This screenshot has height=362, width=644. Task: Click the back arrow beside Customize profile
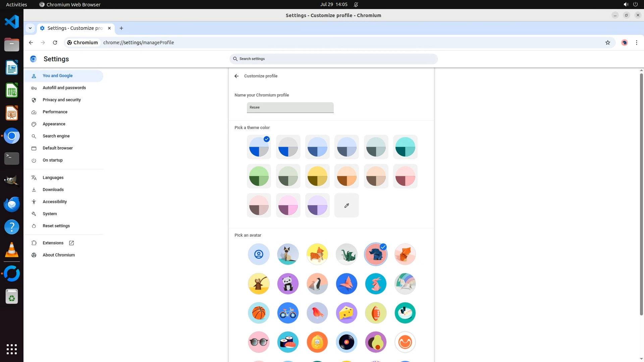click(x=236, y=76)
